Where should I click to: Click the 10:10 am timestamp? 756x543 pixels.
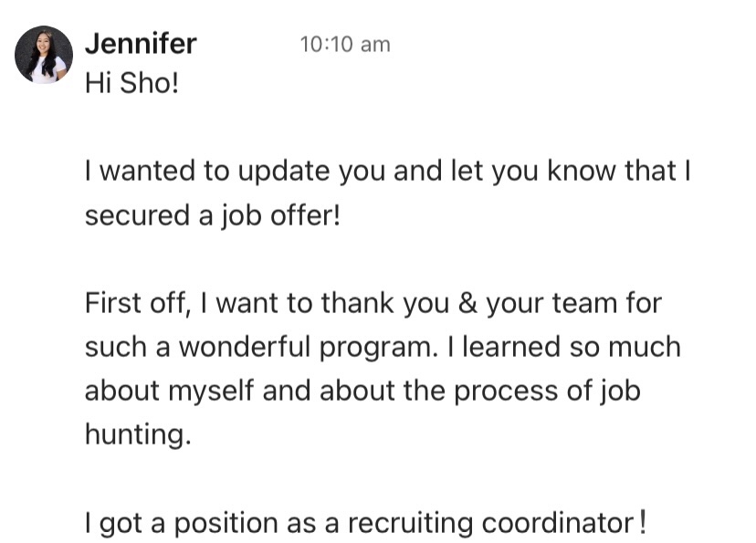click(x=344, y=44)
